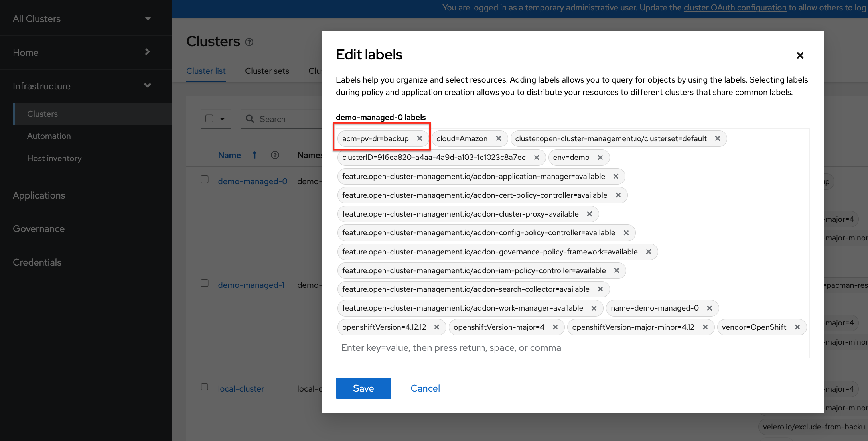Viewport: 868px width, 441px height.
Task: Remove addon-search-collector=available label
Action: (x=600, y=289)
